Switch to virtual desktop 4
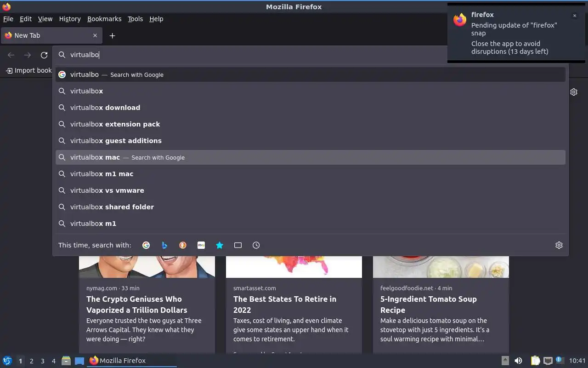 [x=53, y=361]
